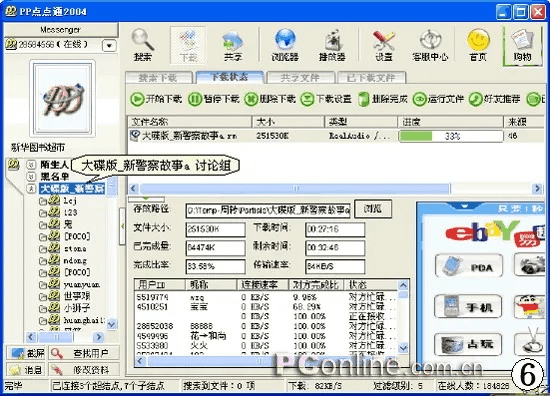Viewport: 550px width, 396px height.
Task: Open the 共享 sharing icon
Action: coord(233,45)
